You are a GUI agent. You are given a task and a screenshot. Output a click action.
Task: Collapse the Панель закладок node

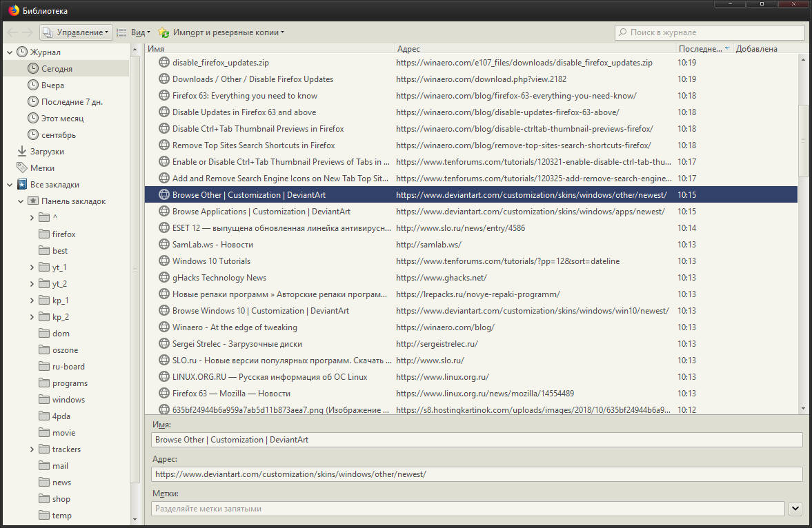(x=21, y=201)
